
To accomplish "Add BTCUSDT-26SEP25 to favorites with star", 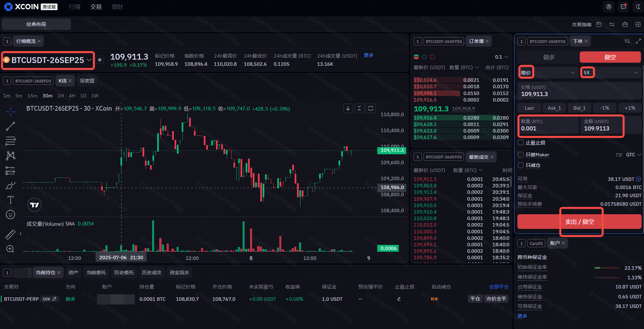I will 100,60.
